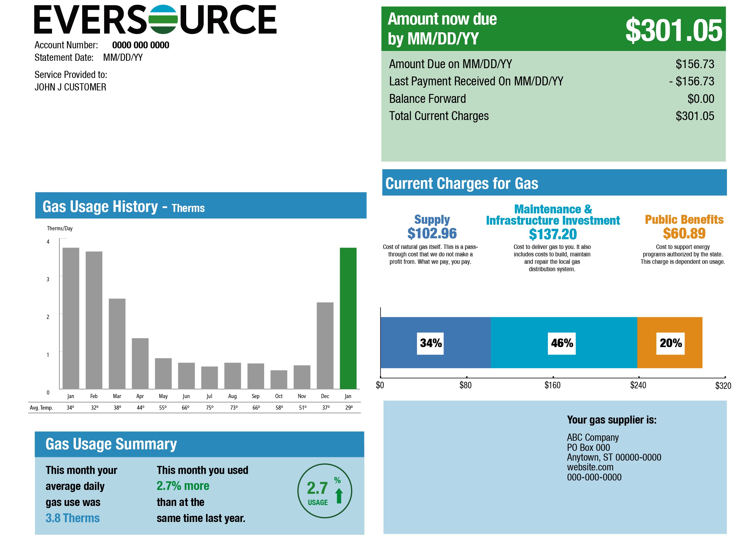Click the $301.05 amount now due

point(673,30)
